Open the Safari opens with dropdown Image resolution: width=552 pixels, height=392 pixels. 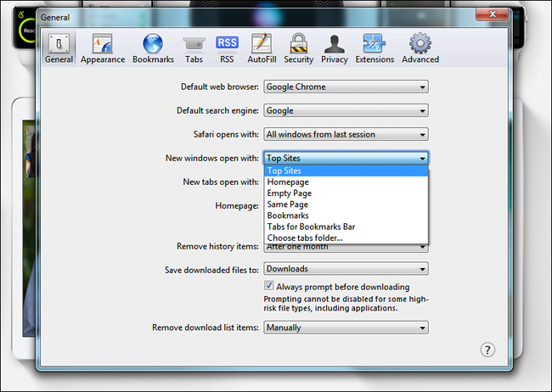(346, 134)
